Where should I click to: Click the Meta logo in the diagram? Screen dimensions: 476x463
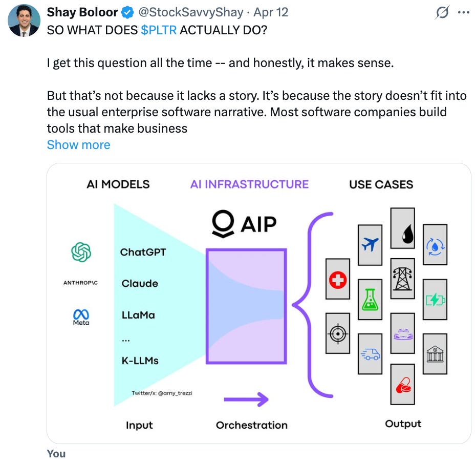(81, 318)
